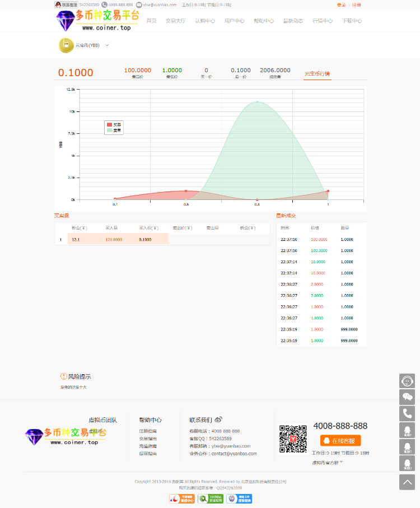Open 注册指南 footer help link
420x508 pixels.
pos(148,431)
